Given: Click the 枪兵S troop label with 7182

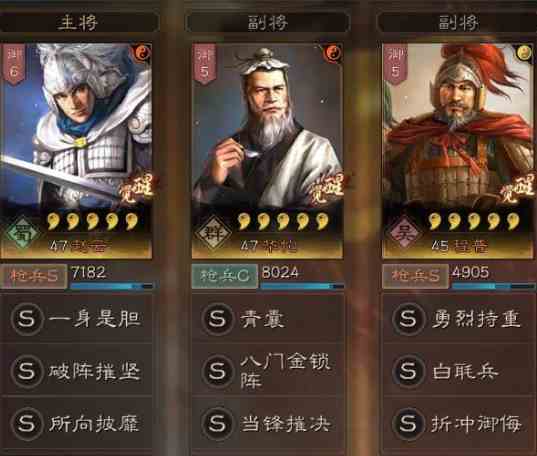Looking at the screenshot, I should (34, 276).
